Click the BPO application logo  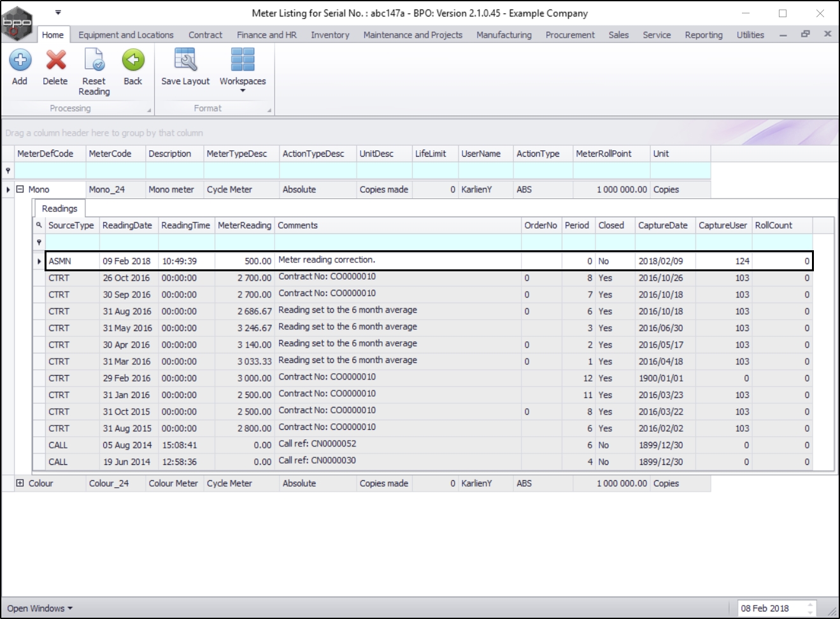click(x=17, y=23)
